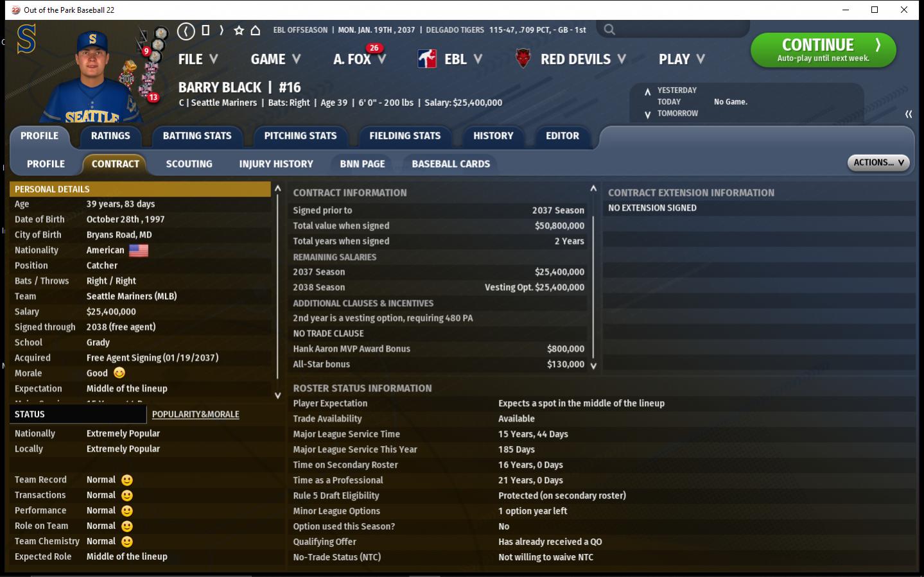Expand the A. FOX manager menu

360,59
